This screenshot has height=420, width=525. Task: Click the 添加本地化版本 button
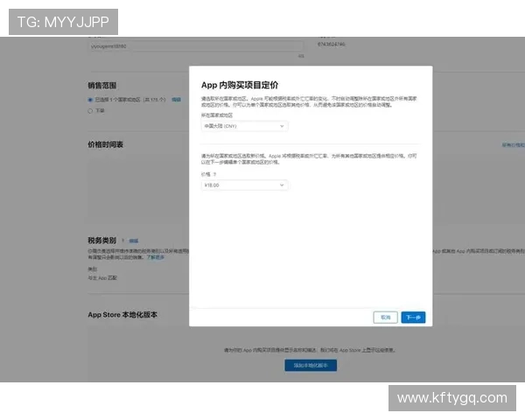311,365
